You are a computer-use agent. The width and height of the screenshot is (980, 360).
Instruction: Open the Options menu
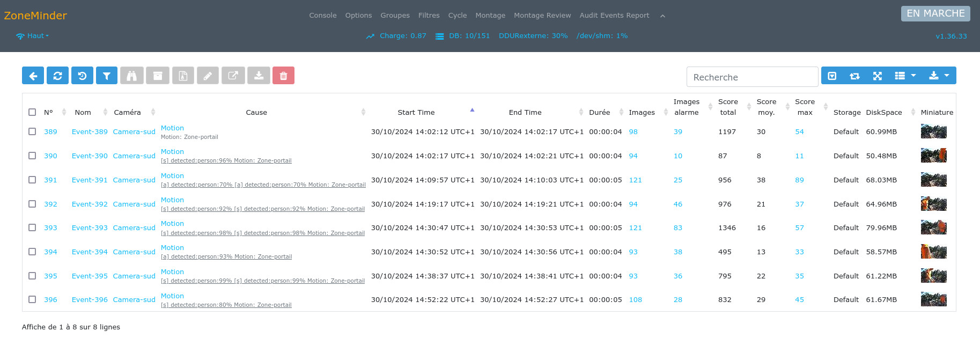[x=358, y=16]
